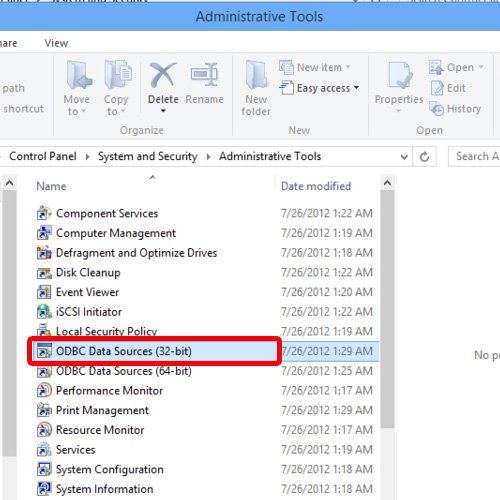Sort by the Date modified column header
The width and height of the screenshot is (500, 500).
coord(316,186)
